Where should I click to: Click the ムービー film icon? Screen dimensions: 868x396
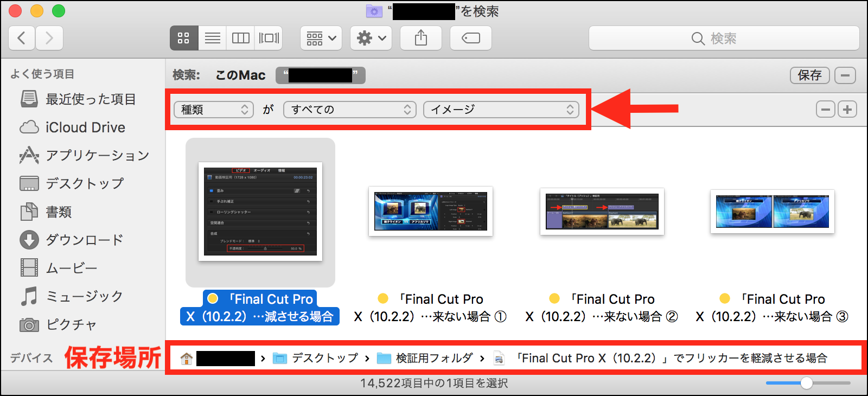[x=29, y=268]
